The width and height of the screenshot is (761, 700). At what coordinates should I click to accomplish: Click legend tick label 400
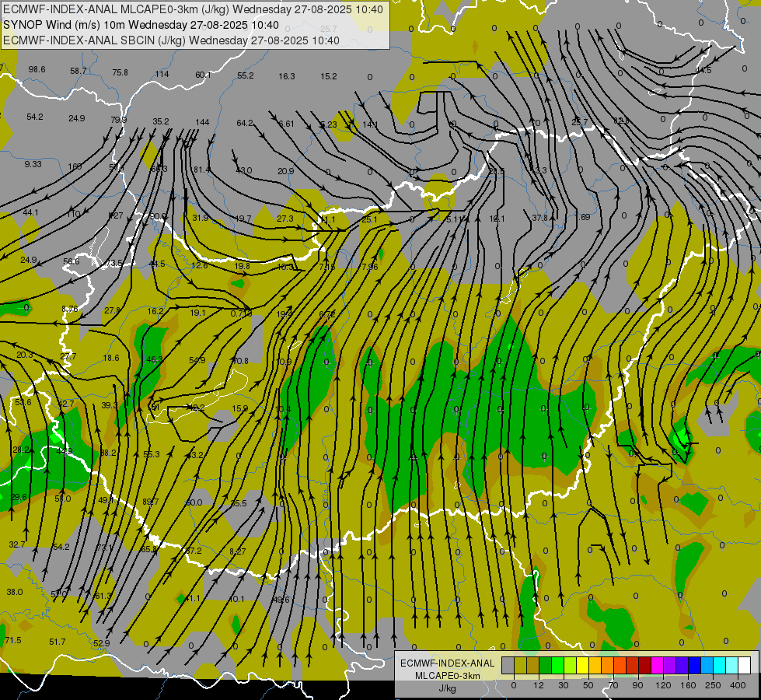[738, 685]
